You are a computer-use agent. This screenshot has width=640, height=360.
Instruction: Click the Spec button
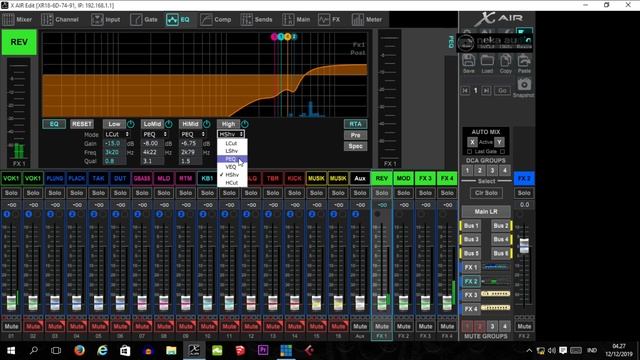click(355, 146)
